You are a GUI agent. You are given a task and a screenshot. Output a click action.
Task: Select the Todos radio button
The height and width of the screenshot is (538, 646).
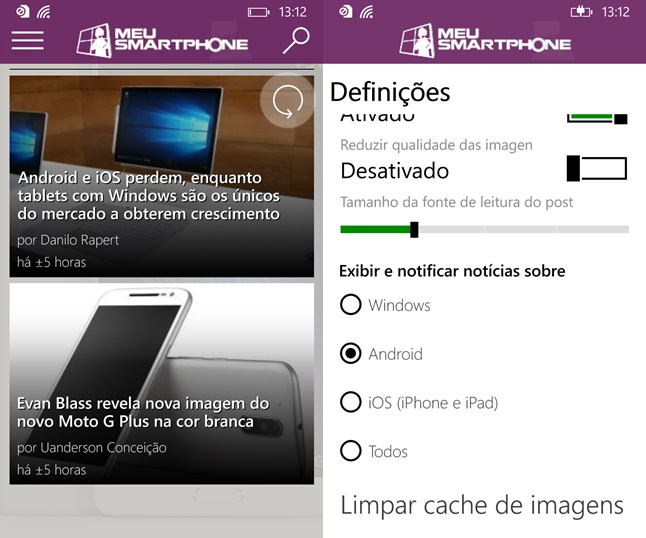click(351, 451)
